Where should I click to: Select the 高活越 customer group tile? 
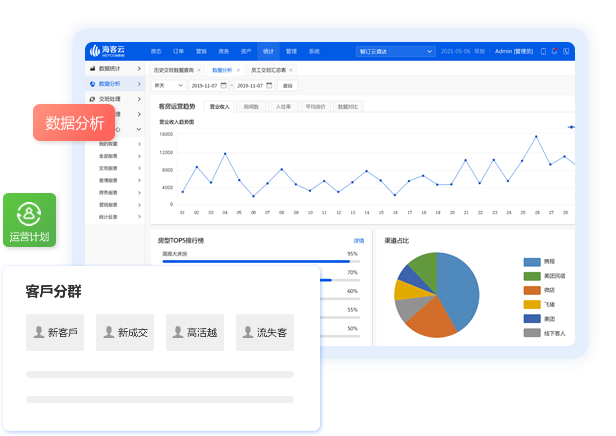[195, 332]
